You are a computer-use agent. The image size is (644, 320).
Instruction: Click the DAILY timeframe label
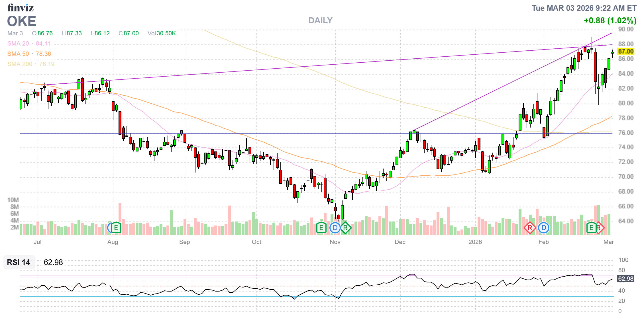point(320,20)
